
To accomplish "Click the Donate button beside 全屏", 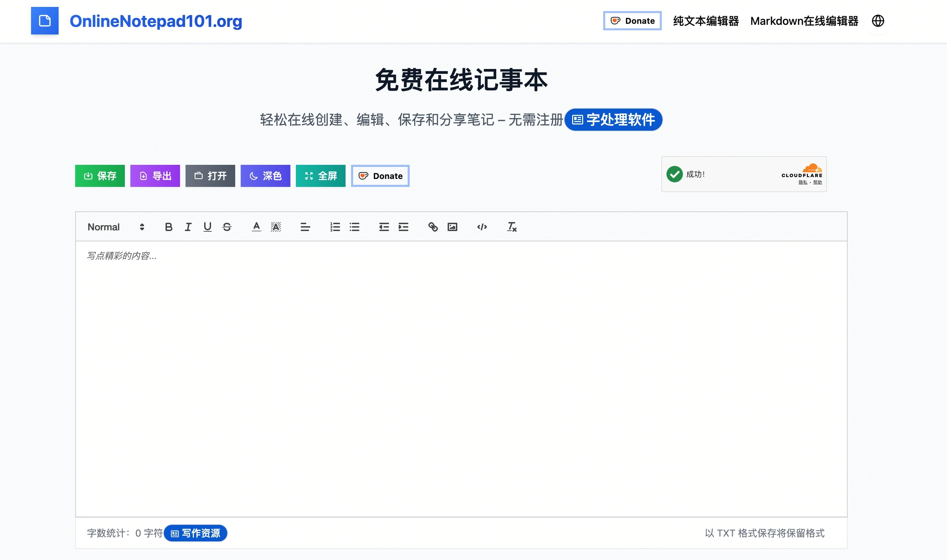I will click(x=380, y=176).
